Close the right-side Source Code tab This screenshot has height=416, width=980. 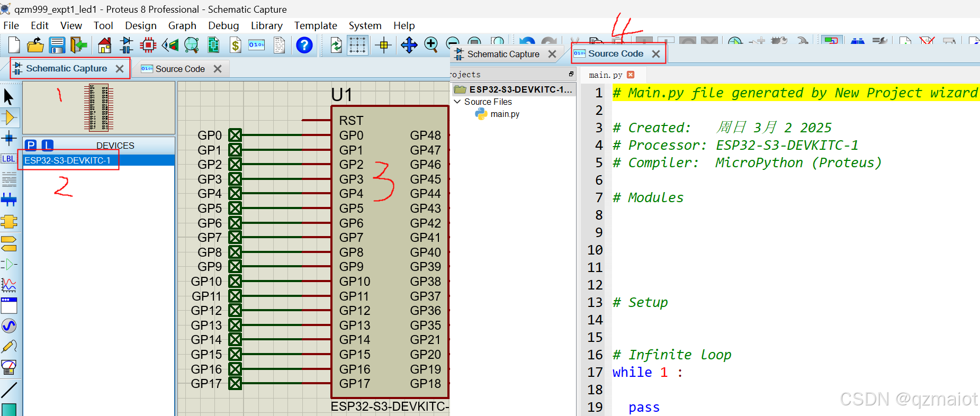pos(656,54)
